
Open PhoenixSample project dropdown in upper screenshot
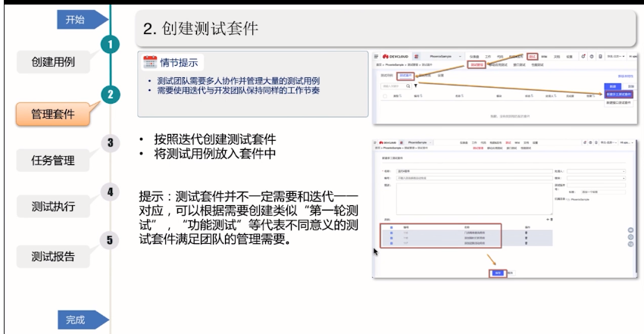point(445,56)
